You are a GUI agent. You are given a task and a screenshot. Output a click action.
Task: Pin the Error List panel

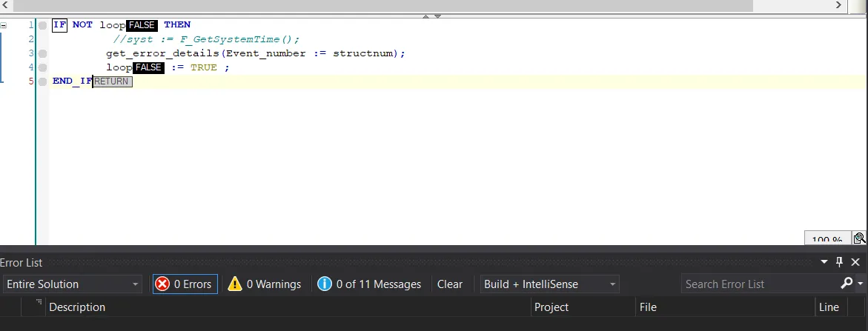coord(840,262)
